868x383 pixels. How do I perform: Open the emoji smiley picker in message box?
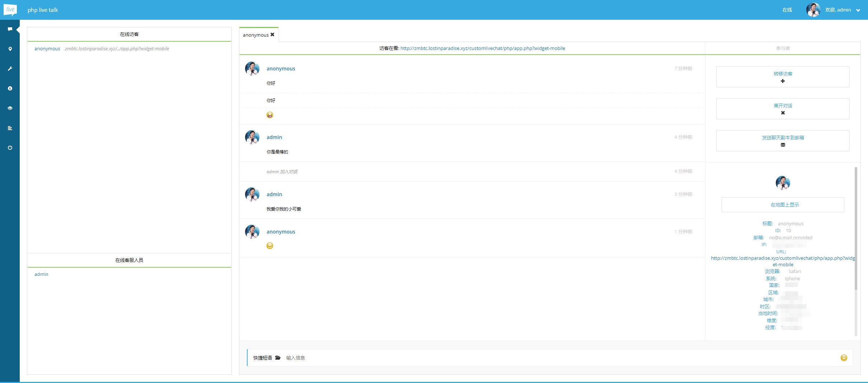(844, 358)
